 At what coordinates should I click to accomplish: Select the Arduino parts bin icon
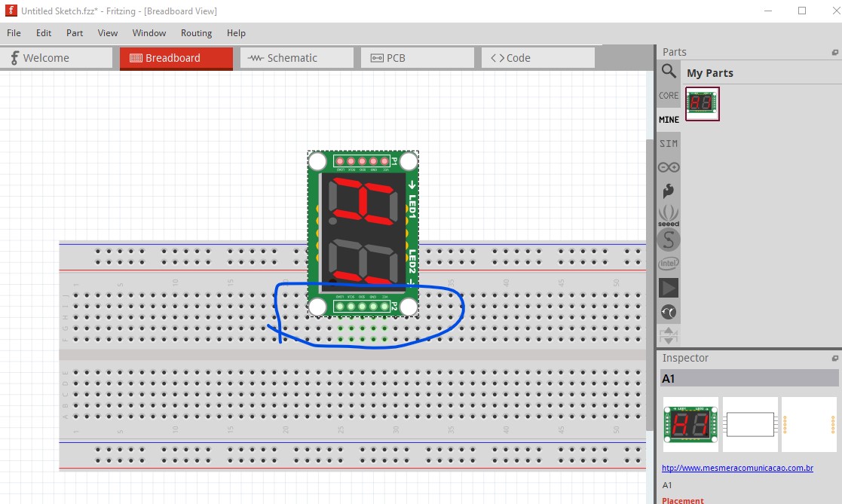[668, 166]
